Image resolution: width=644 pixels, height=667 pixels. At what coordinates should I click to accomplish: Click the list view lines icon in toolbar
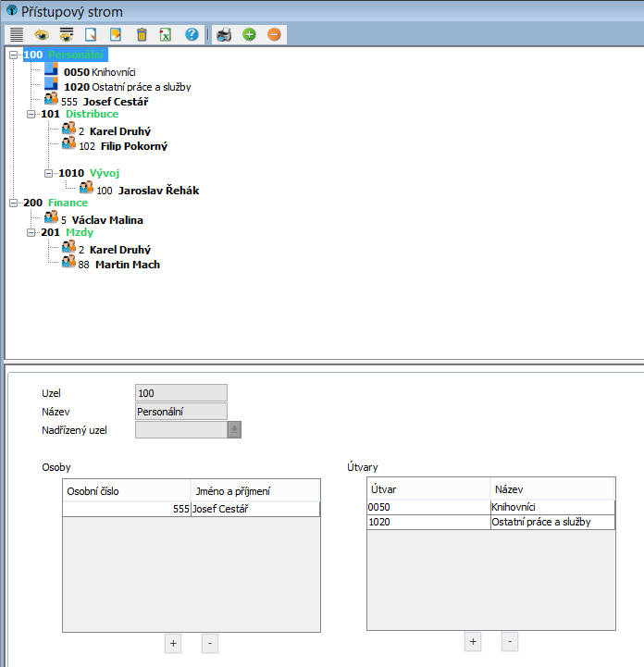[16, 34]
